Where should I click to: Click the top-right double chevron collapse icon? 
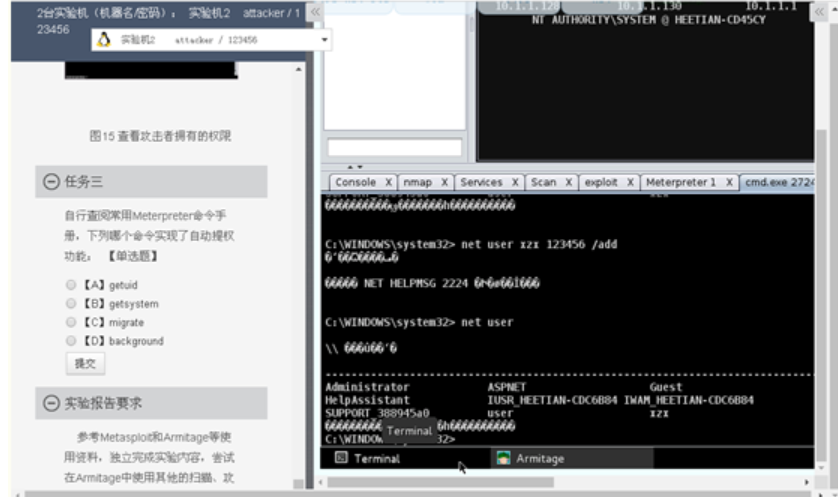819,12
